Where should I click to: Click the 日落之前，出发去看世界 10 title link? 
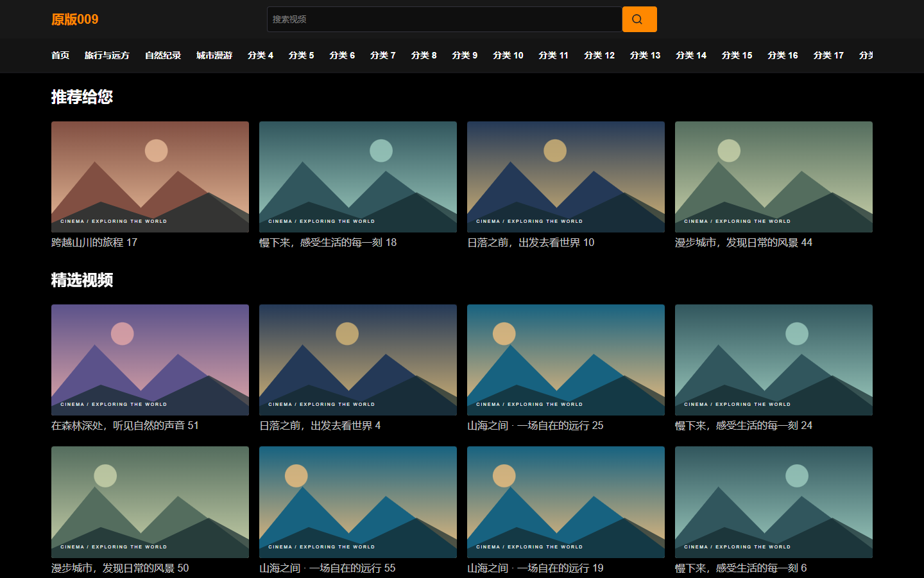click(x=531, y=242)
